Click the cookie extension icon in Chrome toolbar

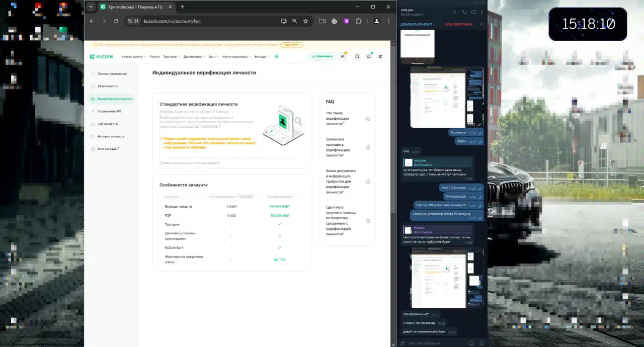335,21
